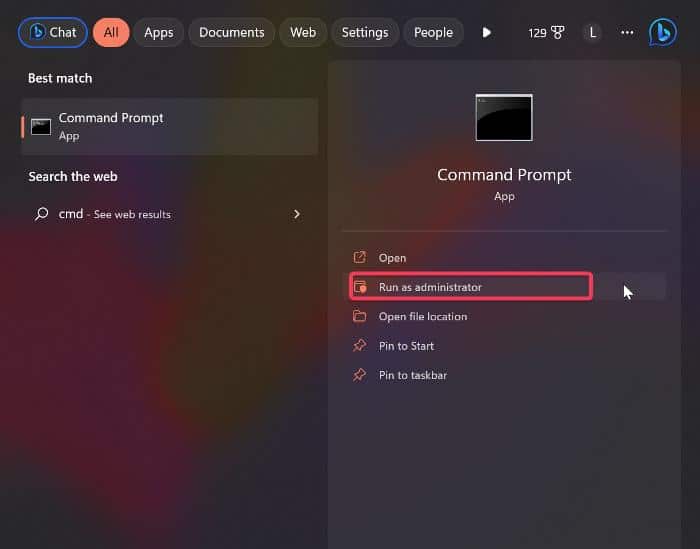Select the All filter tab
Image resolution: width=700 pixels, height=549 pixels.
[111, 33]
